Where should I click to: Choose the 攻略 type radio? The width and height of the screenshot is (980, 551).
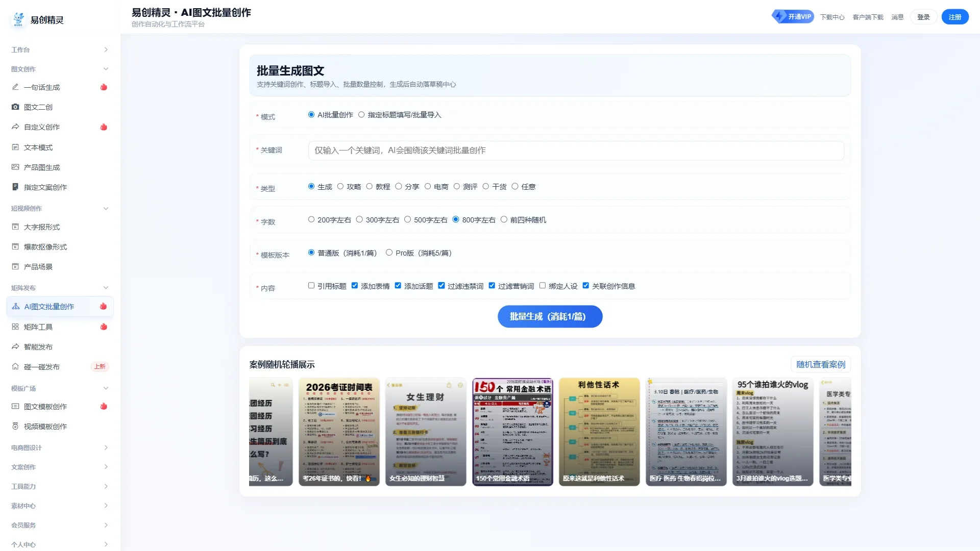coord(340,187)
